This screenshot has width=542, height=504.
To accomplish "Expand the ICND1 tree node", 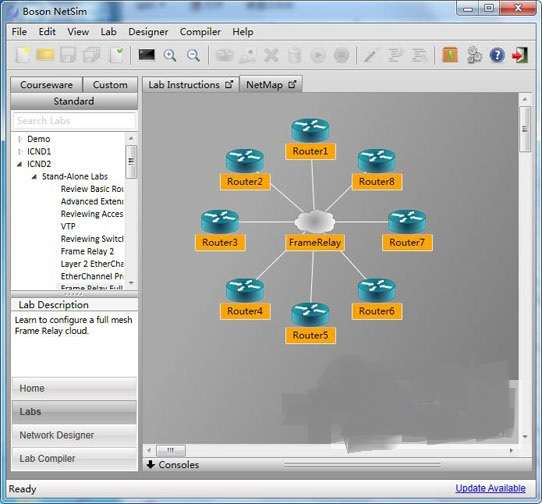I will [x=20, y=151].
